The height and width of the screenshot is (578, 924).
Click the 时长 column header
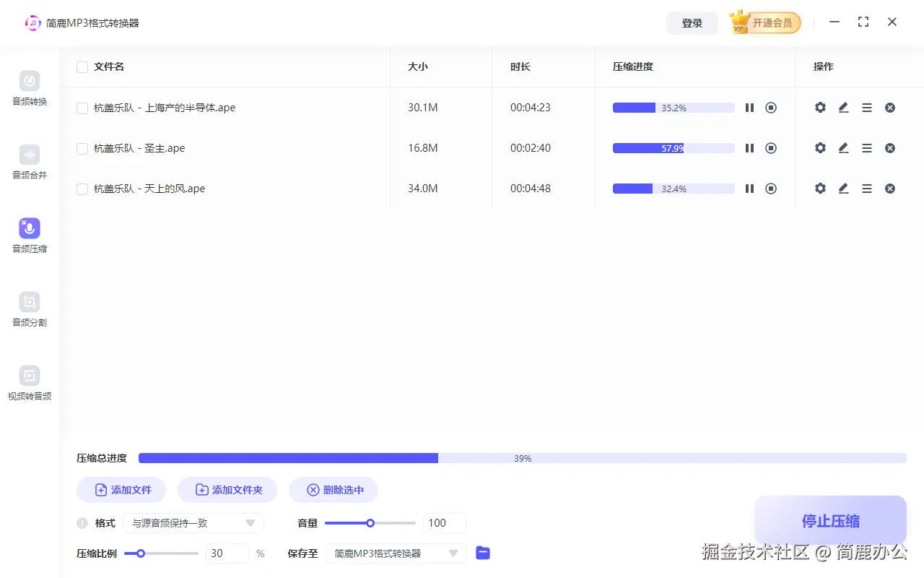520,66
